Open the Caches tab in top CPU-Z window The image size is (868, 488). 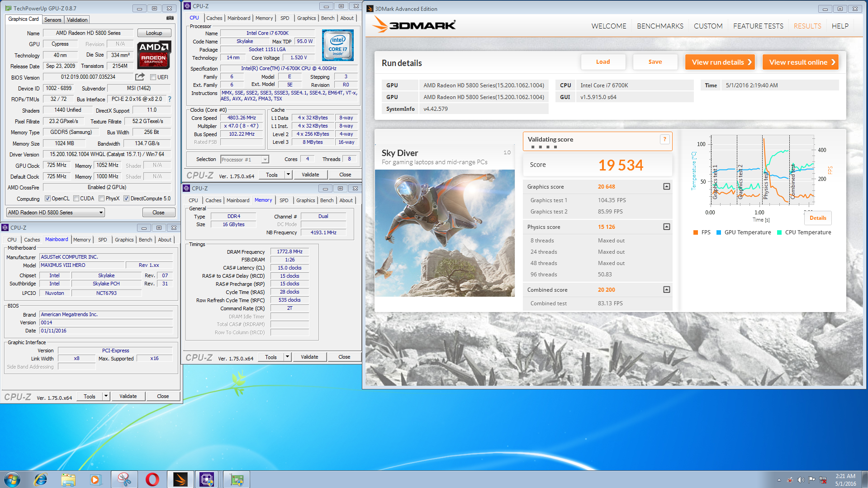click(214, 18)
